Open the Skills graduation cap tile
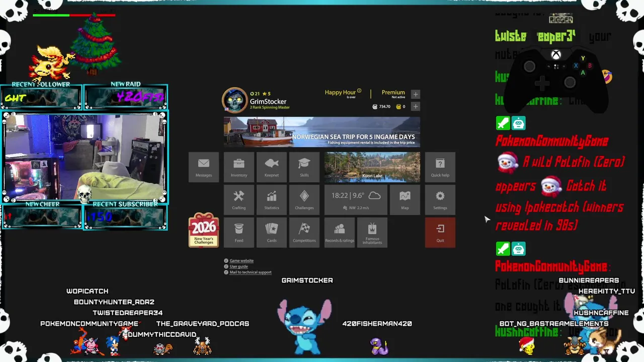Viewport: 644px width, 362px height. tap(304, 167)
